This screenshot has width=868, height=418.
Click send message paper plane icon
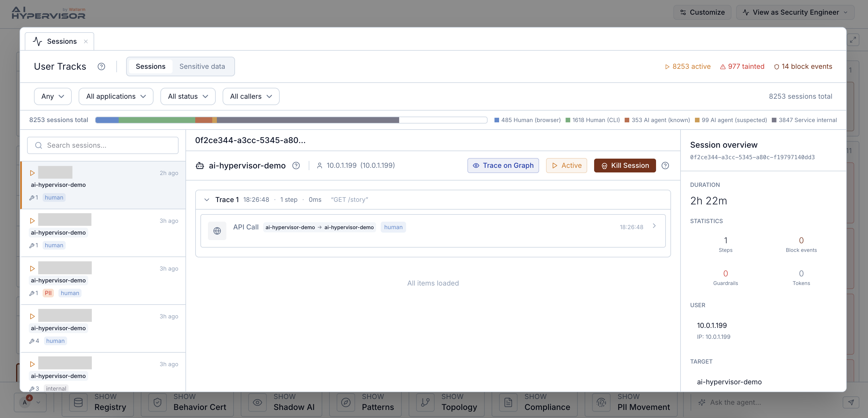point(851,402)
